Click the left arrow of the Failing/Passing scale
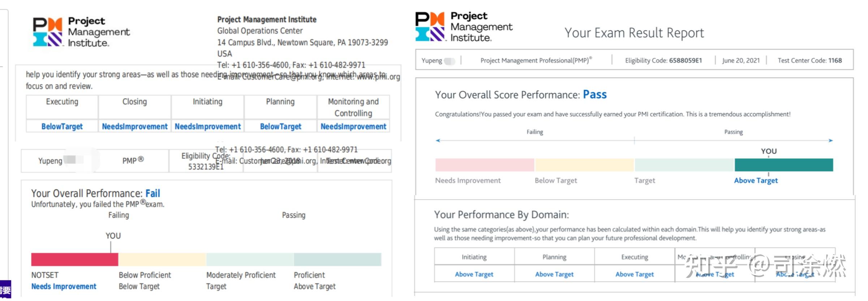Image resolution: width=868 pixels, height=301 pixels. point(438,140)
